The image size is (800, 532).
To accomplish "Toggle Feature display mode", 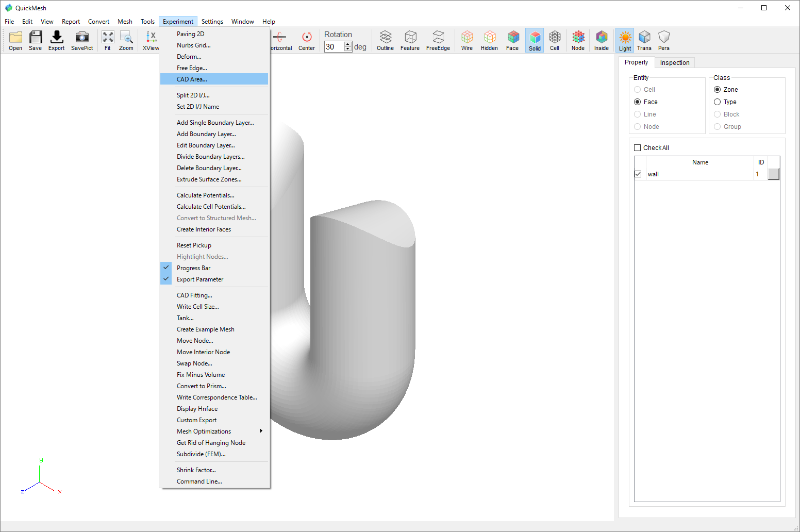I will [410, 40].
